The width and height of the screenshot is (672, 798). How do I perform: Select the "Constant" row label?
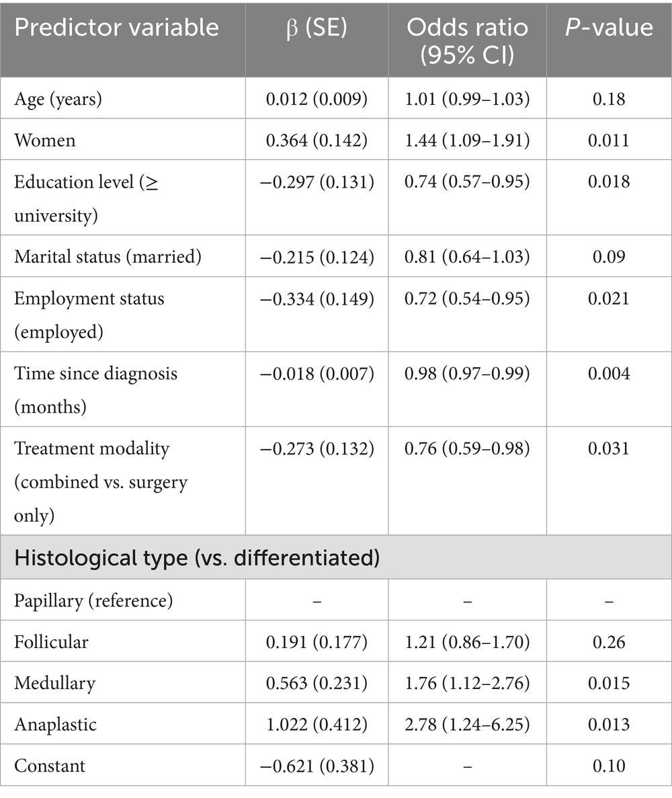click(x=50, y=765)
